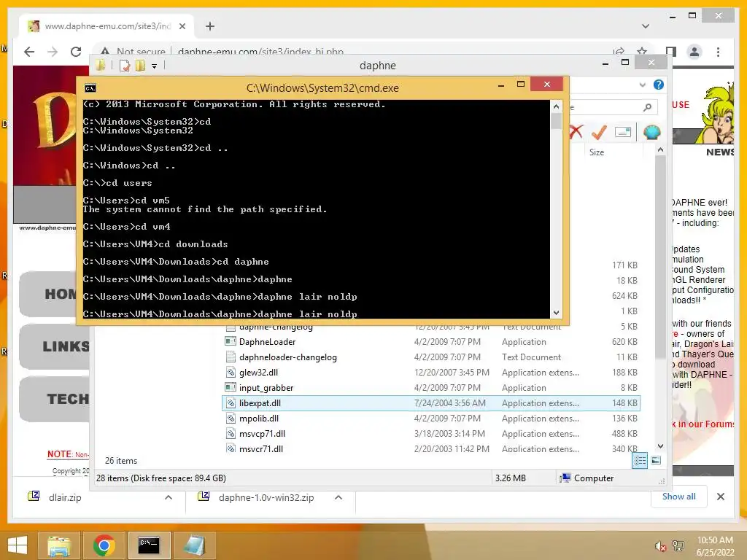Go back in Chrome
Viewport: 747px width, 560px height.
point(29,52)
